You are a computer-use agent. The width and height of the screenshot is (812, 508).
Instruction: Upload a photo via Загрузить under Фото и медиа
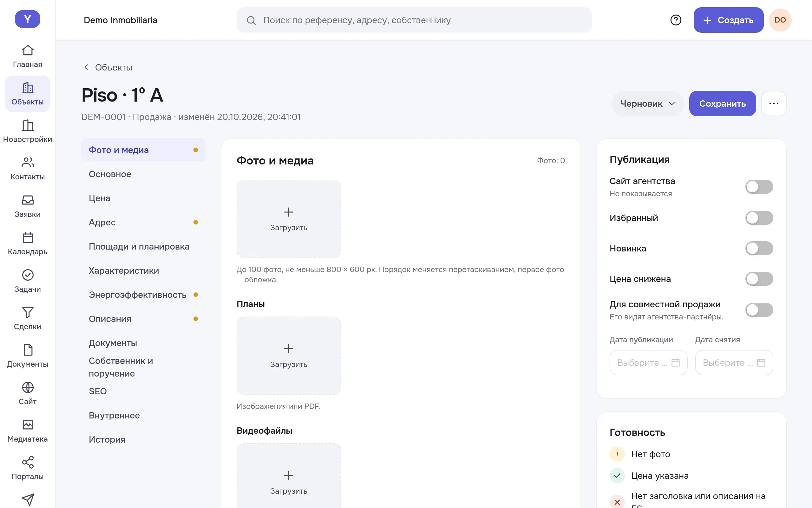tap(289, 219)
